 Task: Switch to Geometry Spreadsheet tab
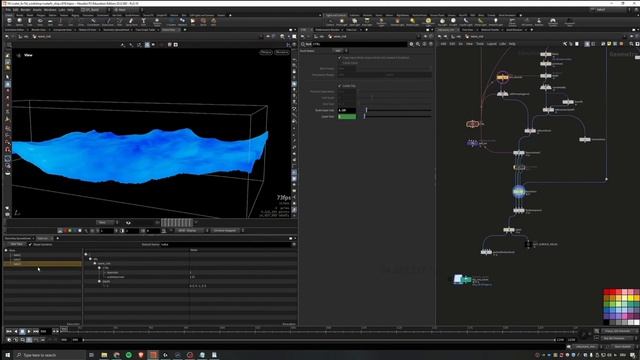click(18, 238)
